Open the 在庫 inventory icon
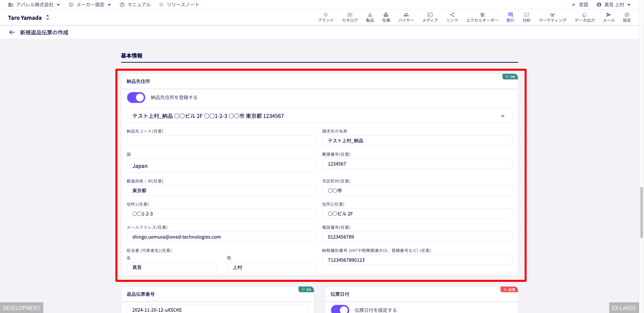This screenshot has width=644, height=313. click(x=386, y=17)
